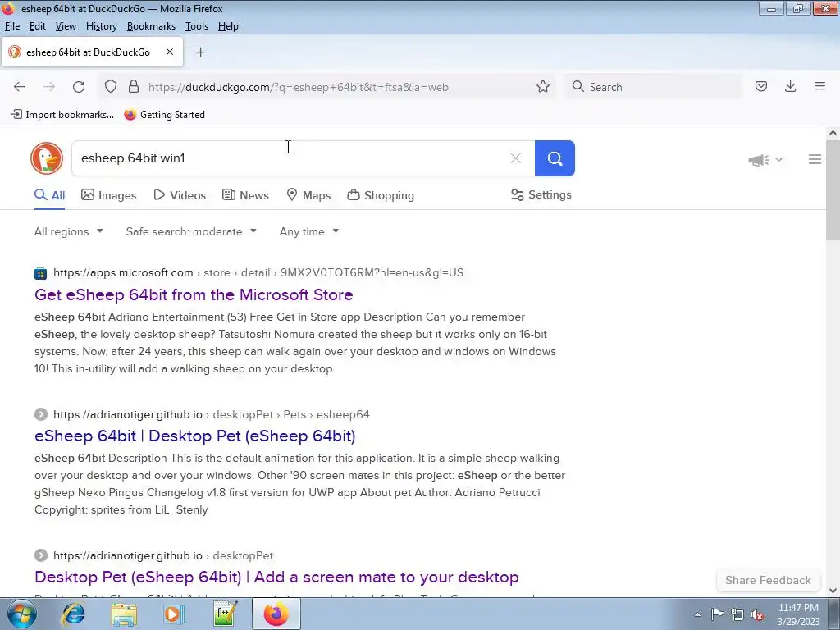This screenshot has width=840, height=630.
Task: Open the View menu
Action: click(66, 26)
